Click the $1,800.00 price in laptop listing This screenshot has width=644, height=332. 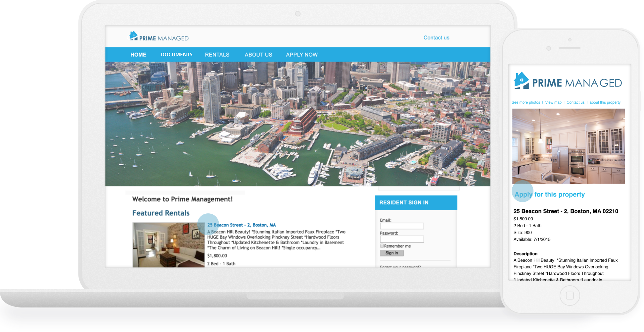[x=217, y=256]
